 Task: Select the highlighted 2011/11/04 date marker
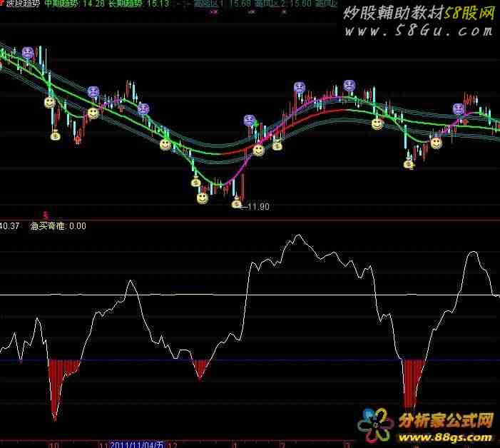point(137,444)
